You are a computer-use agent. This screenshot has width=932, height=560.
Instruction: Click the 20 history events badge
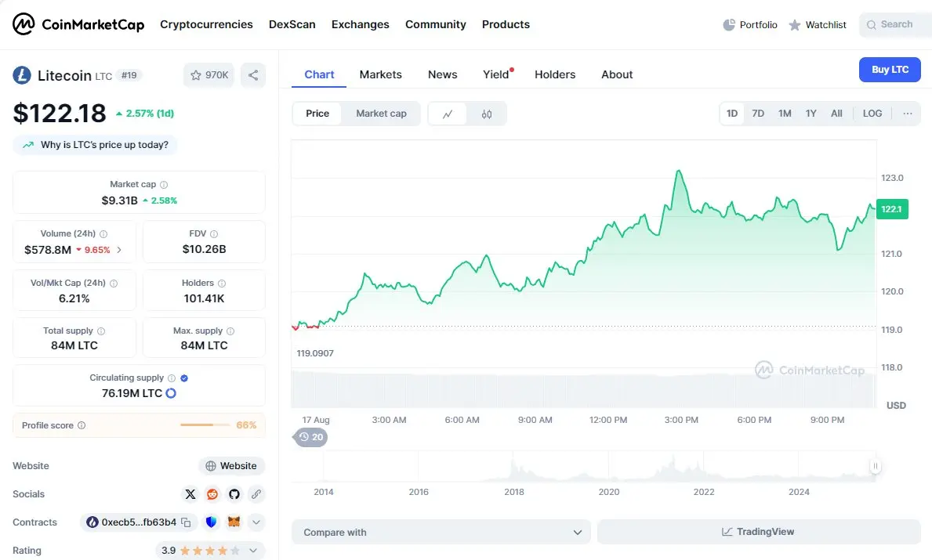point(310,438)
